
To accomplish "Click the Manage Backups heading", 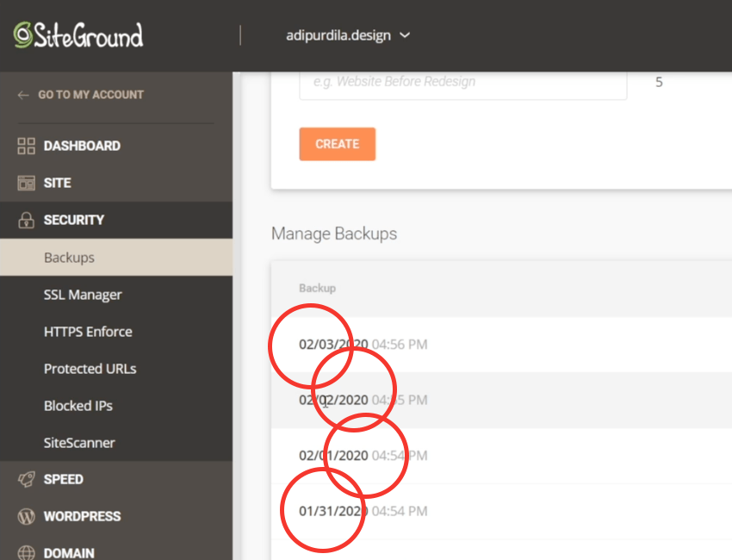I will pos(334,233).
